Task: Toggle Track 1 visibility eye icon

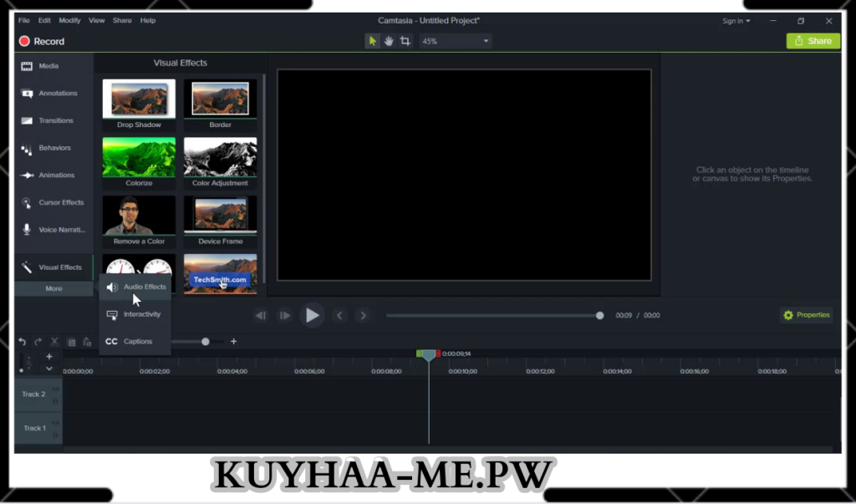Action: [x=55, y=423]
